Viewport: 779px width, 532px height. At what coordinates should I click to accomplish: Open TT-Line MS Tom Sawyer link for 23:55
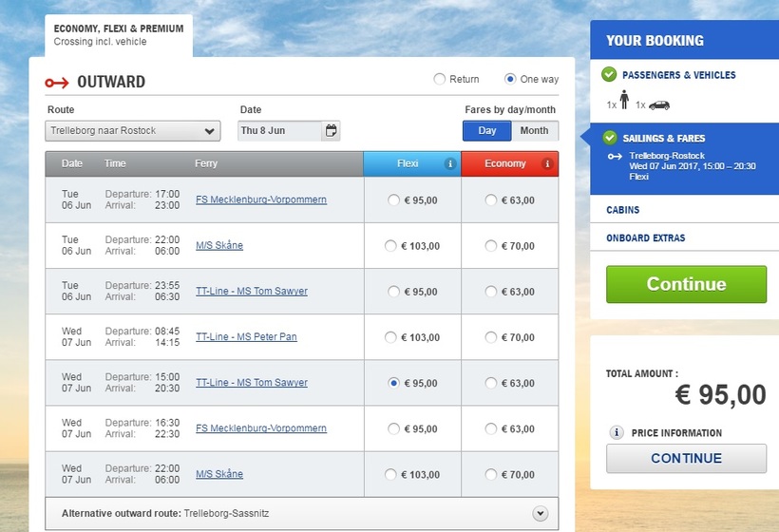[x=252, y=291]
